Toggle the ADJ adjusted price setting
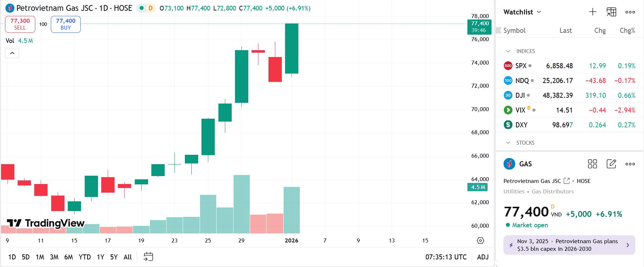644x267 pixels. (x=483, y=257)
